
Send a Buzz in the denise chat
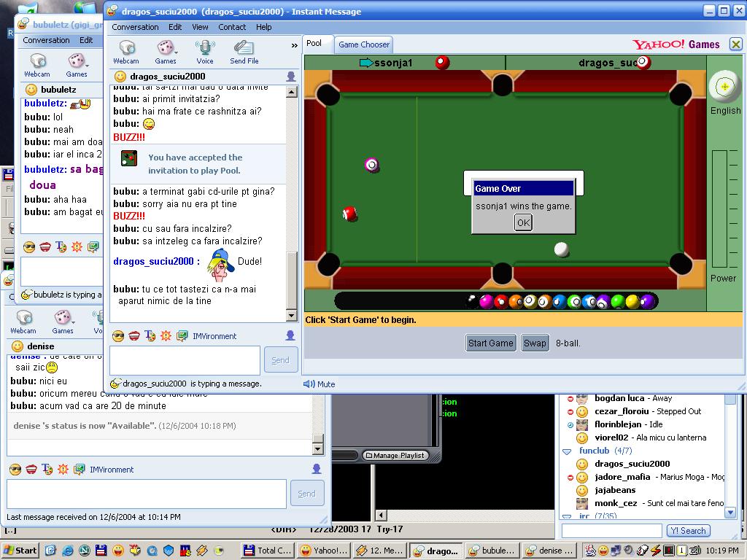pyautogui.click(x=63, y=470)
